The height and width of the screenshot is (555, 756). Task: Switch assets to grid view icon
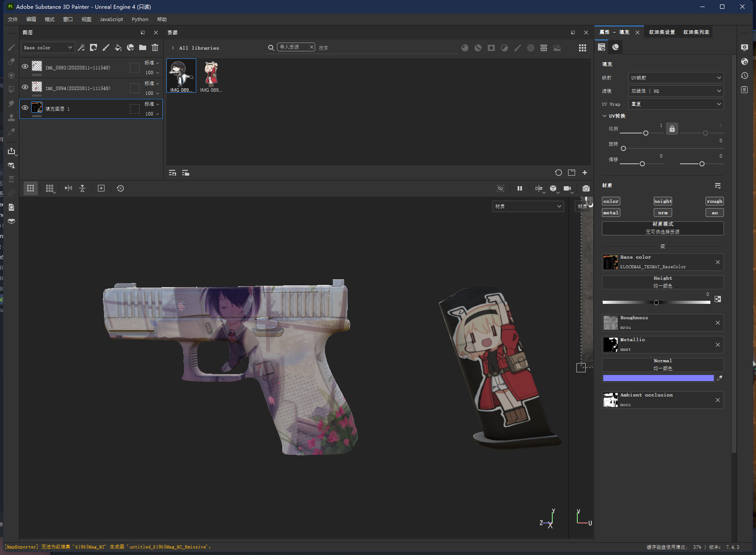pos(583,48)
